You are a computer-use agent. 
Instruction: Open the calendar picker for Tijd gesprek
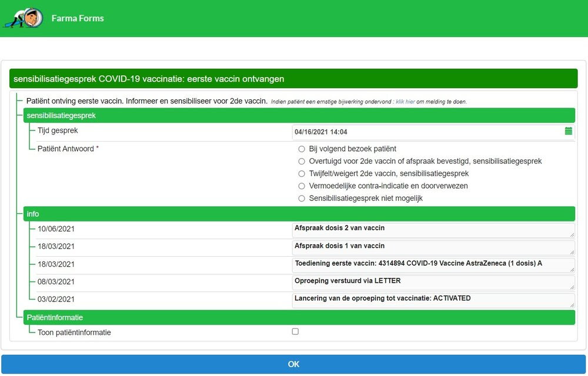pos(568,131)
